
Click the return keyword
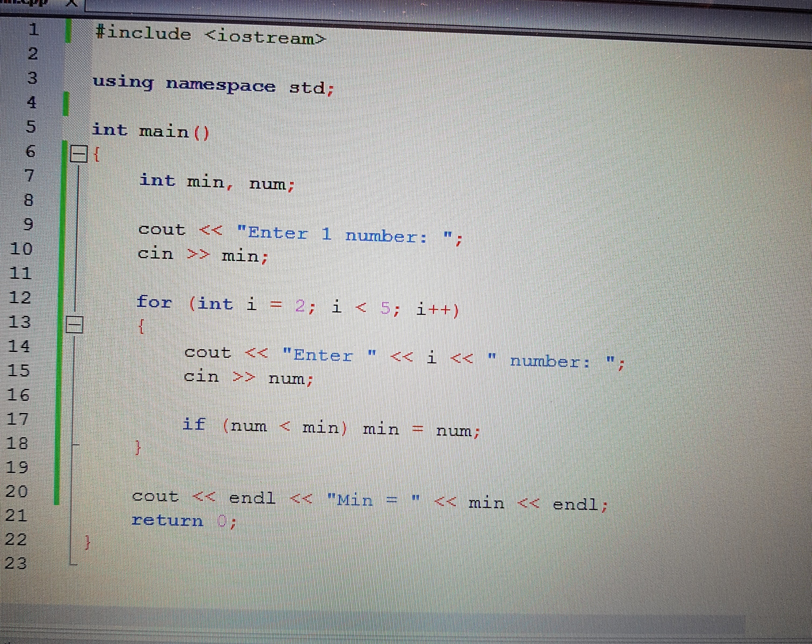click(167, 520)
